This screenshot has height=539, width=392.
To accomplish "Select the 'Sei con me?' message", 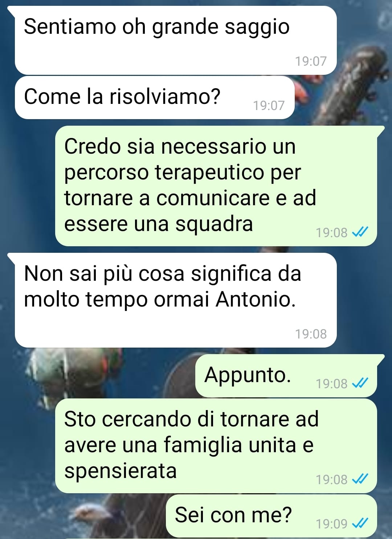I will pos(271,516).
